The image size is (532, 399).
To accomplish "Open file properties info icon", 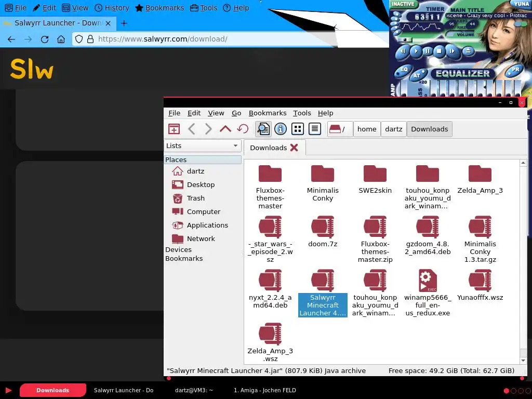I will coord(280,129).
